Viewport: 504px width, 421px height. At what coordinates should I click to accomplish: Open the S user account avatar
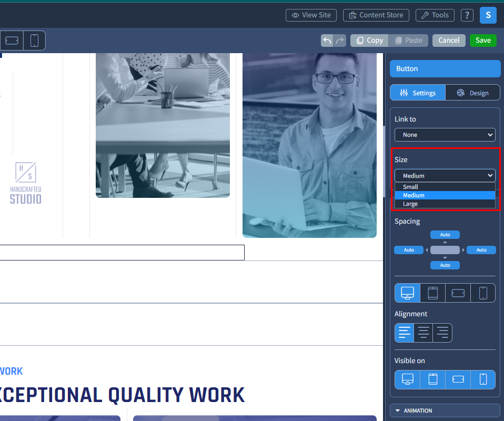[x=488, y=15]
